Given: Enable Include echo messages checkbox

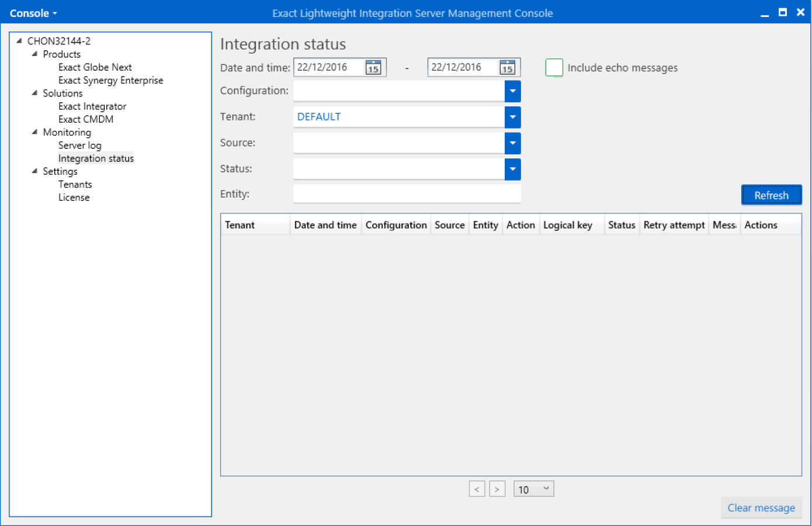Looking at the screenshot, I should pos(554,68).
